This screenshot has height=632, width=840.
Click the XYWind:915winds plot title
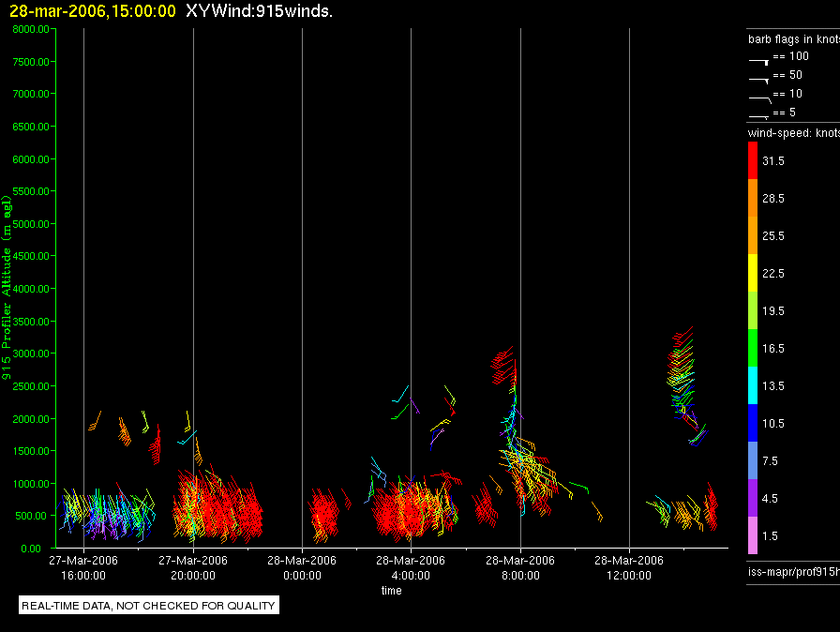[x=260, y=10]
